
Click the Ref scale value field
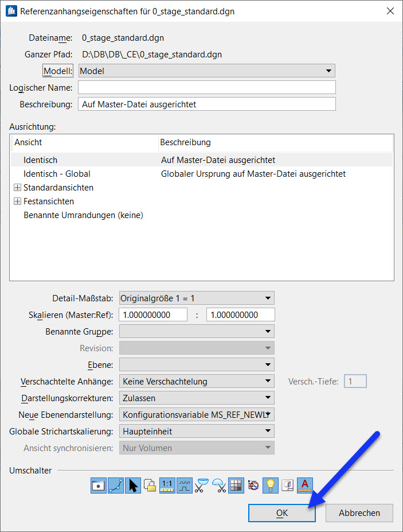(x=241, y=315)
